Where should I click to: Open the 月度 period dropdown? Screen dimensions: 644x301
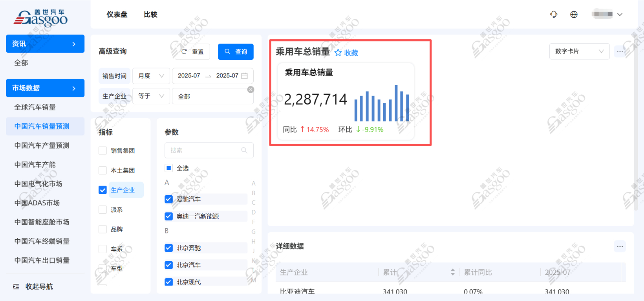pyautogui.click(x=151, y=76)
